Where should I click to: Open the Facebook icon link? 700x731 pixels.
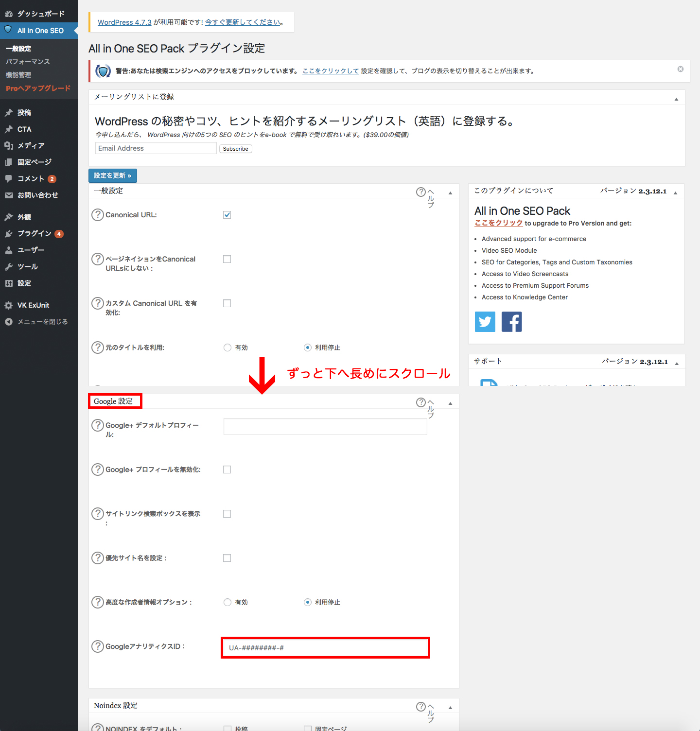point(512,322)
